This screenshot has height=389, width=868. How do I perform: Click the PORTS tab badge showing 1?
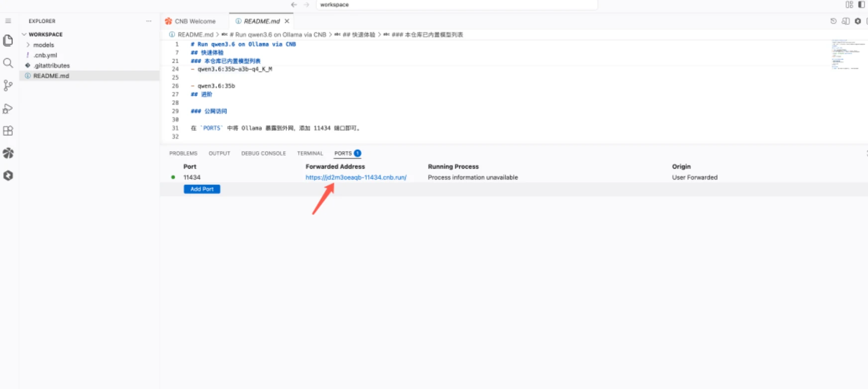[357, 153]
